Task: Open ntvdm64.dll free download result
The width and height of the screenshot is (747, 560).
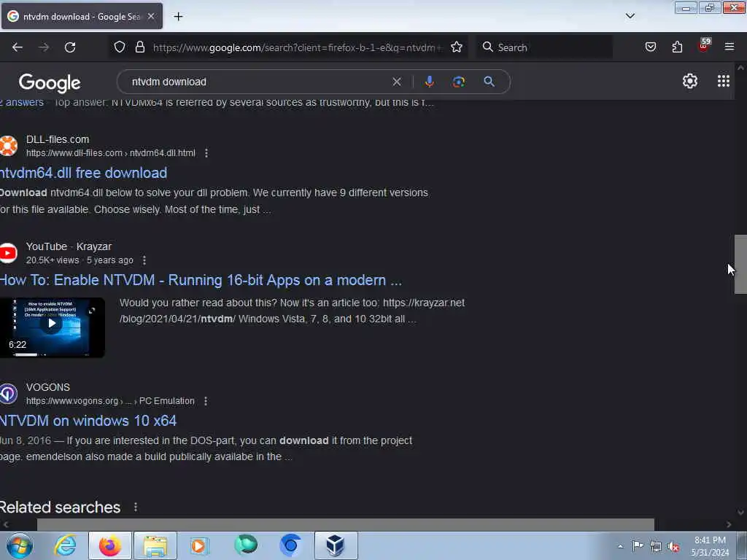Action: coord(83,173)
